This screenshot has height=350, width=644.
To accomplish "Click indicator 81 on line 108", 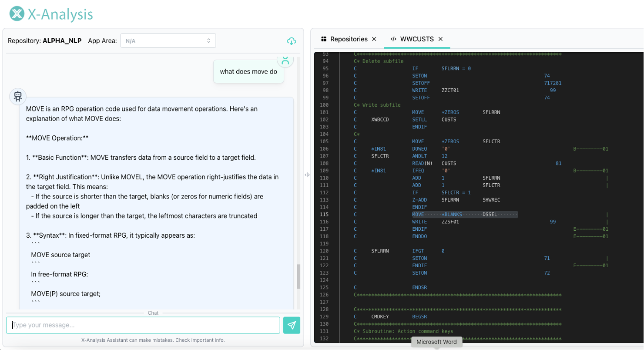I will pyautogui.click(x=559, y=164).
